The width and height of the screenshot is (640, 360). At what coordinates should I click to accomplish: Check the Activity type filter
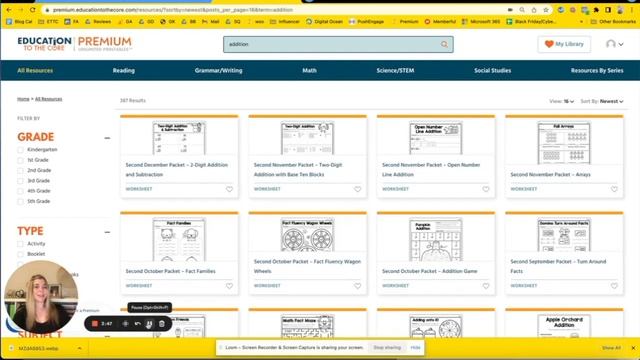coord(20,244)
